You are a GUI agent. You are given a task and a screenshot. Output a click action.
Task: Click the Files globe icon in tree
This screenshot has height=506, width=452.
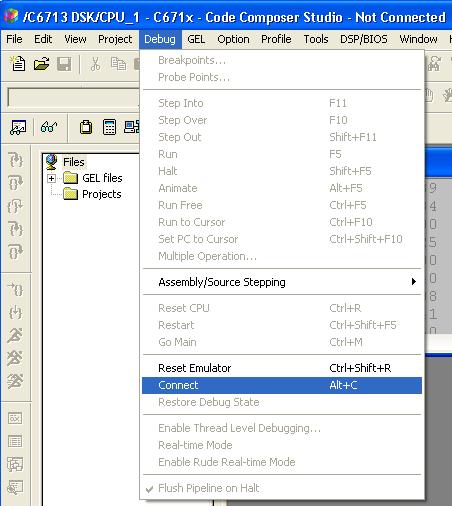(51, 162)
